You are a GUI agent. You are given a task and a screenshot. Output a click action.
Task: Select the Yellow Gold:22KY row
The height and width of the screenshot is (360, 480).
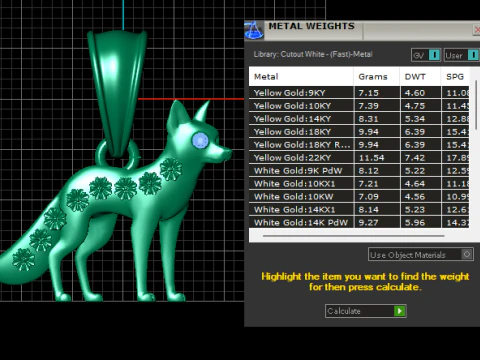[359, 158]
